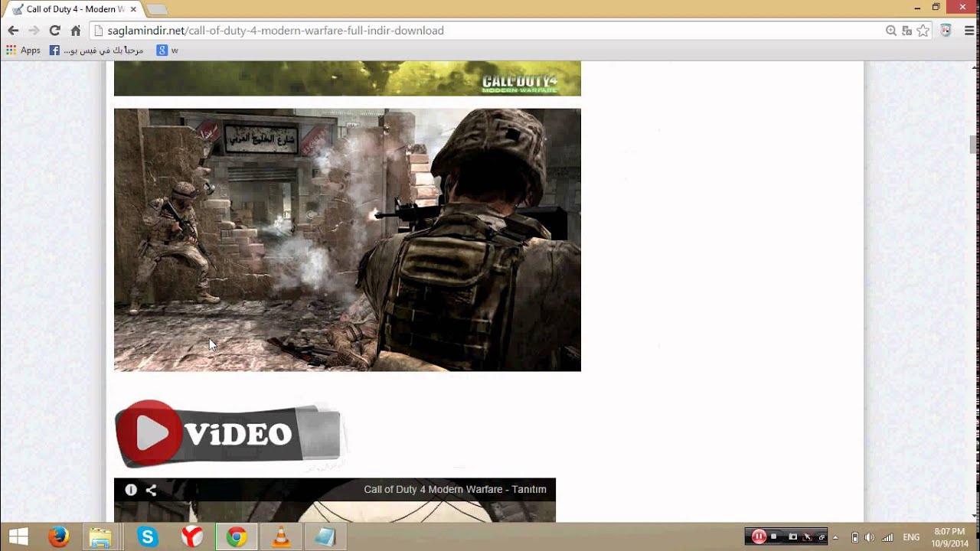Pause the screen recording
The height and width of the screenshot is (551, 980).
point(759,536)
